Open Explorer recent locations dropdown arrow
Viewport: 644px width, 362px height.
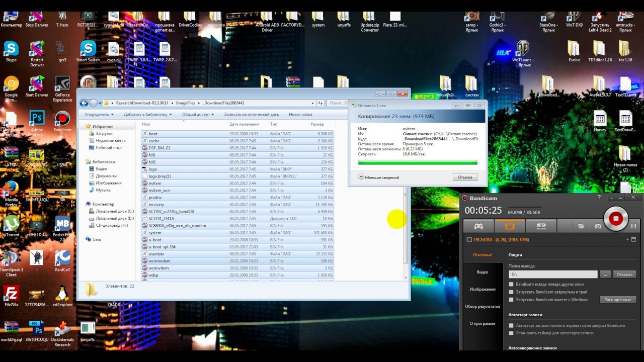(100, 103)
